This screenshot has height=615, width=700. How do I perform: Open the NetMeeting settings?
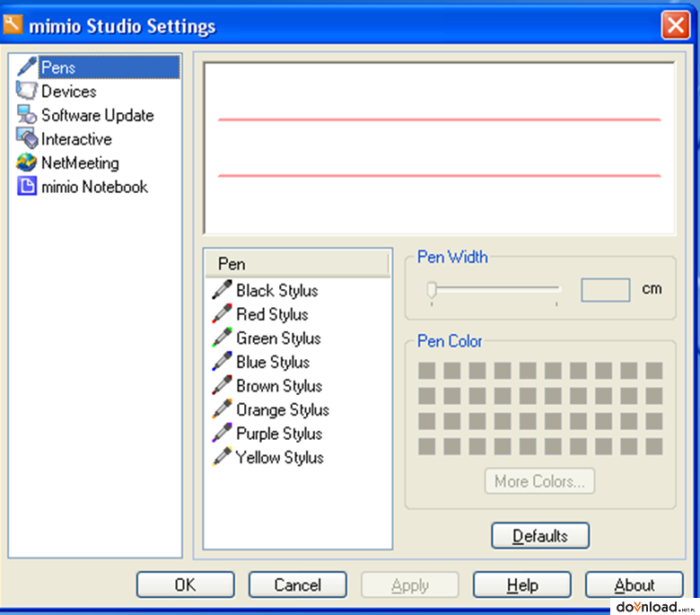80,163
